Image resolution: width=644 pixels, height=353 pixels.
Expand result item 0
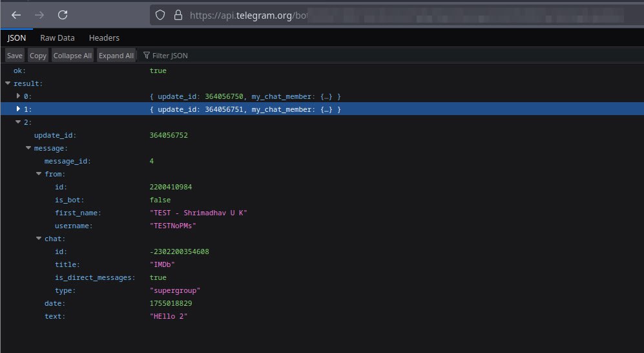pyautogui.click(x=18, y=96)
